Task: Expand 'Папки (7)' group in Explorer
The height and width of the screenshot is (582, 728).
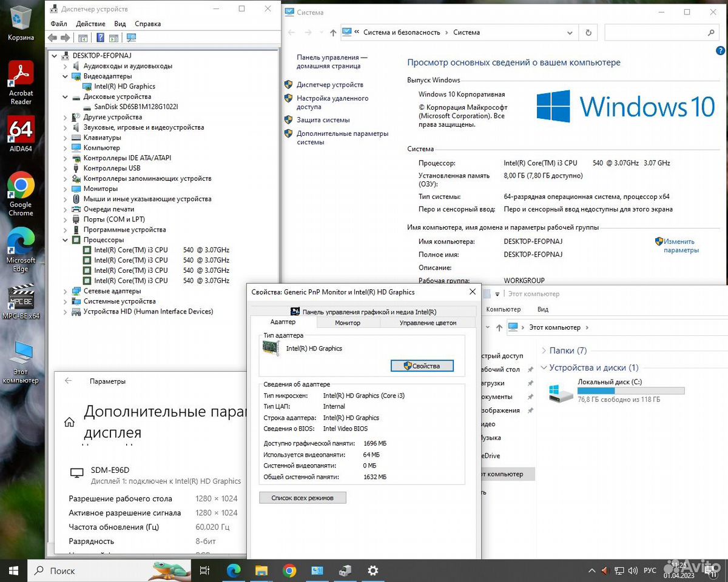Action: (x=544, y=350)
